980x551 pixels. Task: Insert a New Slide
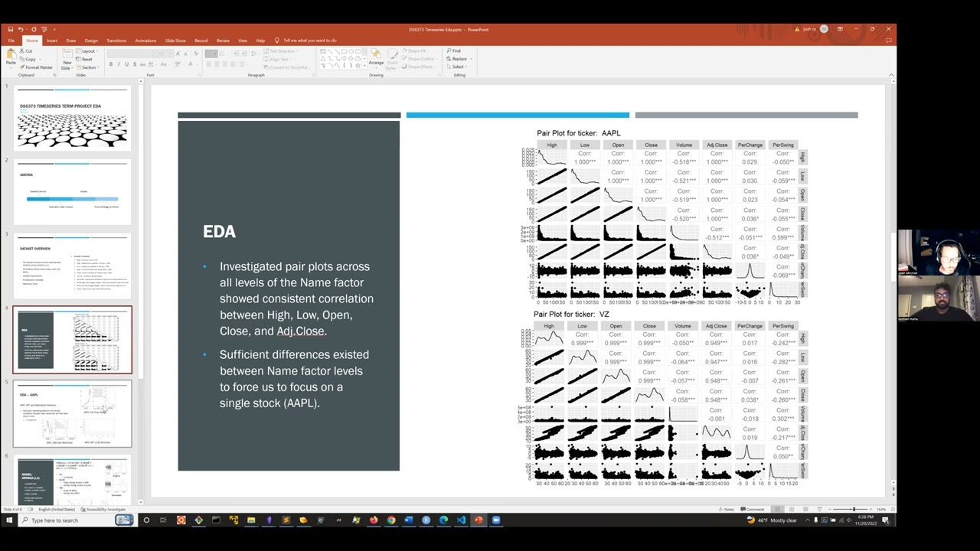pyautogui.click(x=67, y=59)
